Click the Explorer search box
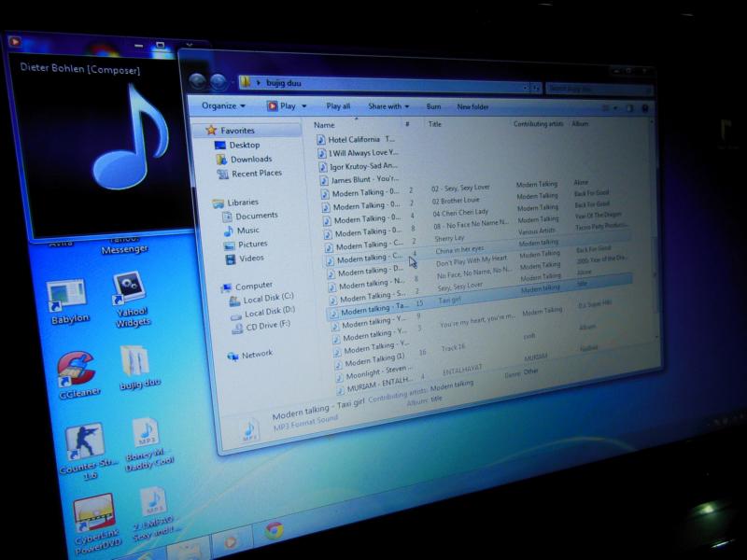The width and height of the screenshot is (747, 560). tap(598, 89)
